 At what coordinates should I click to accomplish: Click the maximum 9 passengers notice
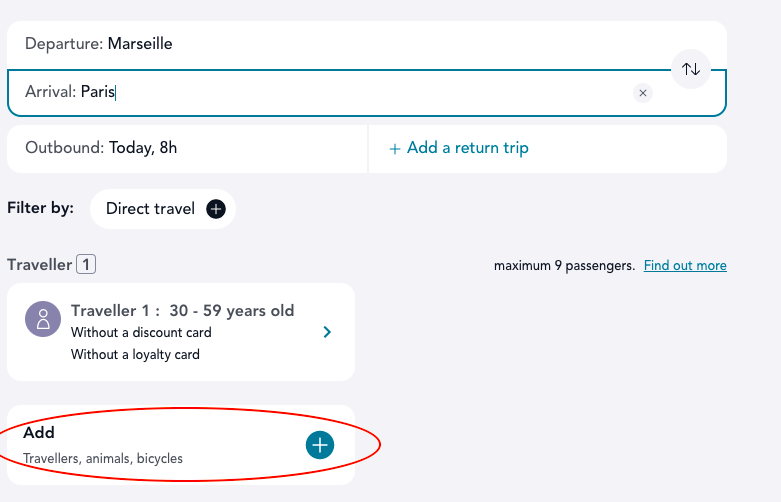coord(564,266)
